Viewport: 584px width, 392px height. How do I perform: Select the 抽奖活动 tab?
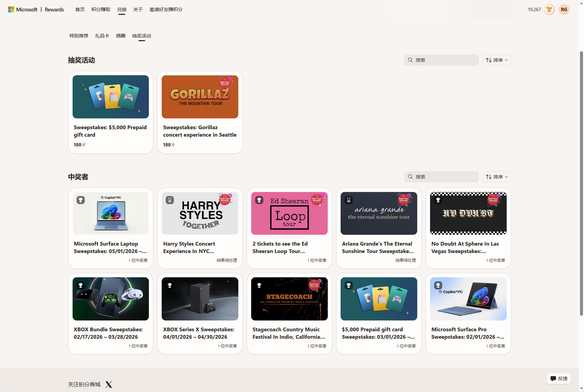coord(142,36)
